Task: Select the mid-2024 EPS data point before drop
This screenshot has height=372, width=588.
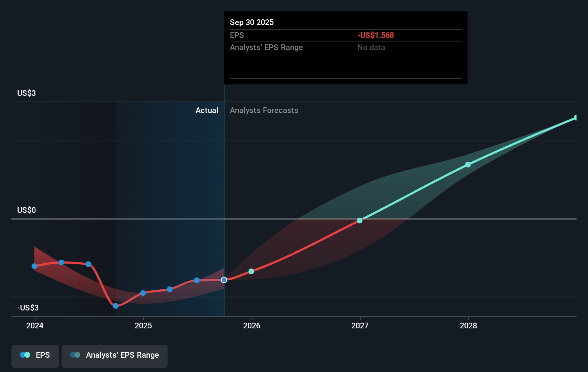Action: coord(88,264)
